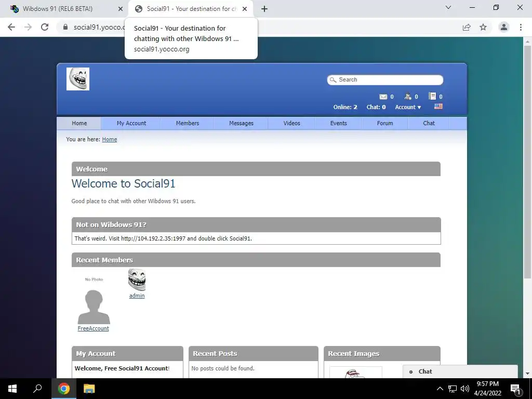This screenshot has width=532, height=399.
Task: Open the Action Center notification icon
Action: (x=516, y=389)
